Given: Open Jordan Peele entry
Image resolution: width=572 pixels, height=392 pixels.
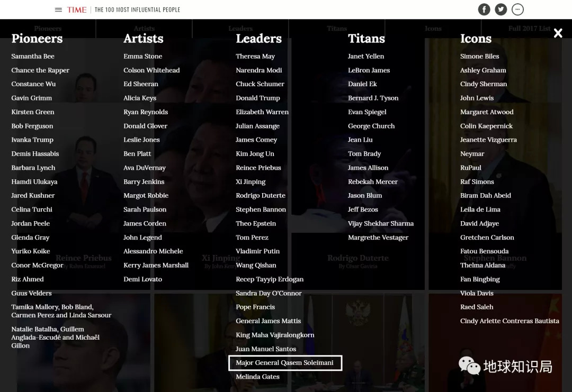Looking at the screenshot, I should tap(30, 223).
